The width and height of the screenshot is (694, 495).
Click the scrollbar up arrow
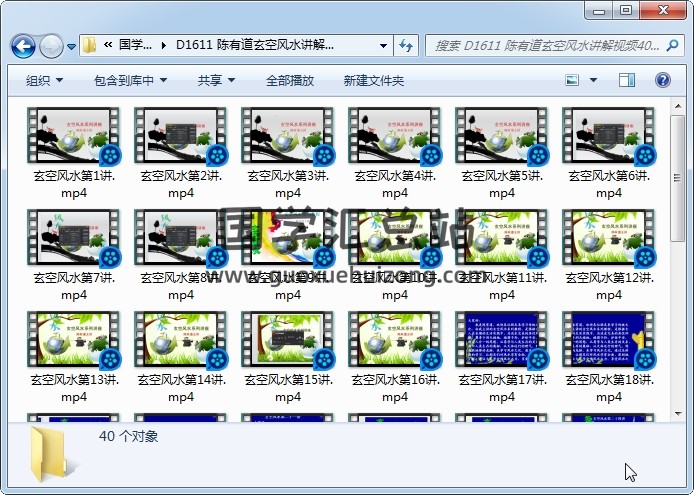[x=678, y=106]
